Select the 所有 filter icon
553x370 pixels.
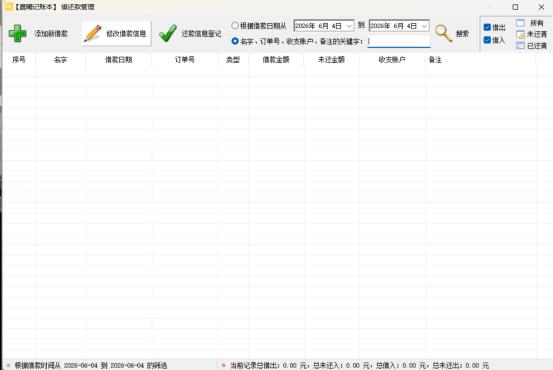pyautogui.click(x=521, y=23)
